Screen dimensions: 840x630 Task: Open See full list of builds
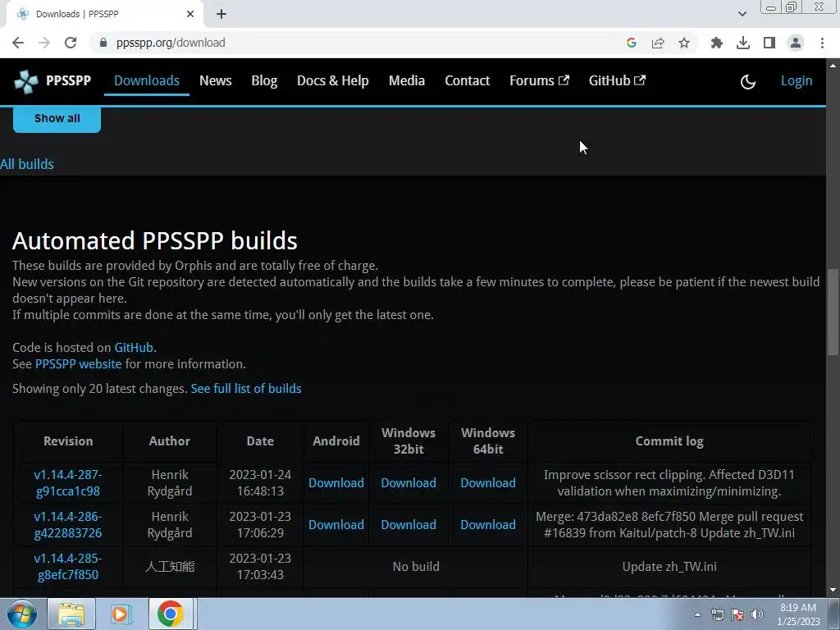(246, 389)
